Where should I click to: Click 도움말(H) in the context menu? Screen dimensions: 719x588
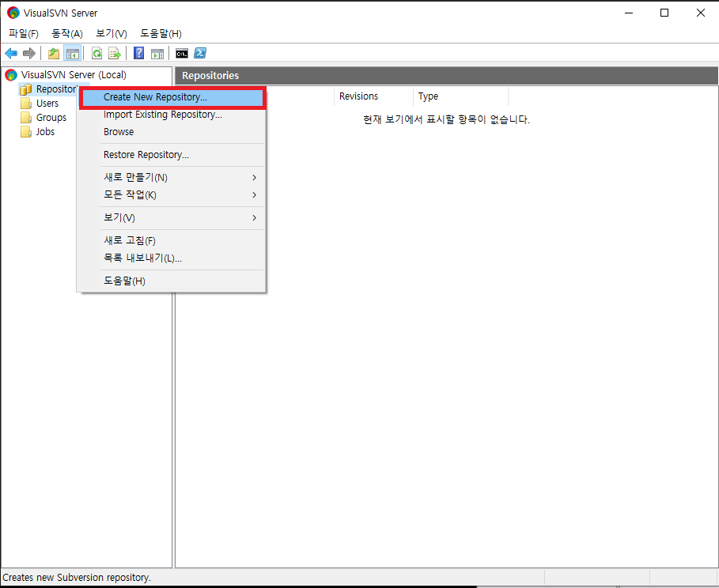pyautogui.click(x=172, y=281)
